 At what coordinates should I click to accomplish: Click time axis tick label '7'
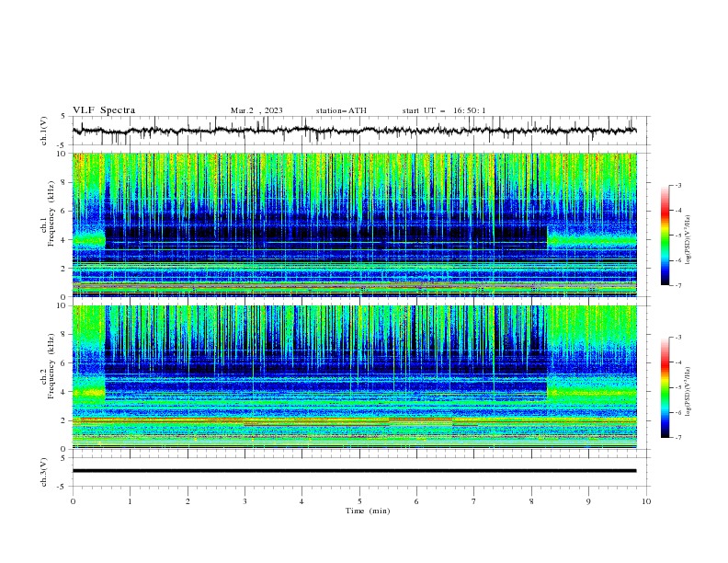tap(474, 501)
